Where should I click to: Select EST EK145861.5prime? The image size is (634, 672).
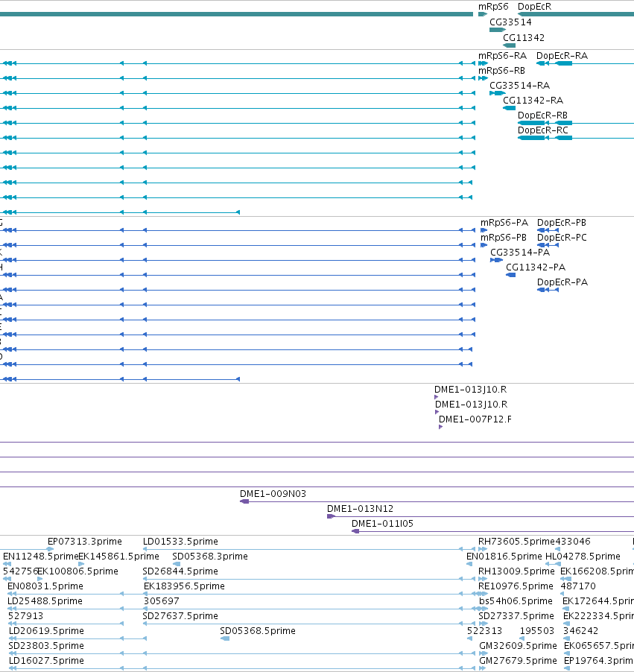tap(118, 557)
